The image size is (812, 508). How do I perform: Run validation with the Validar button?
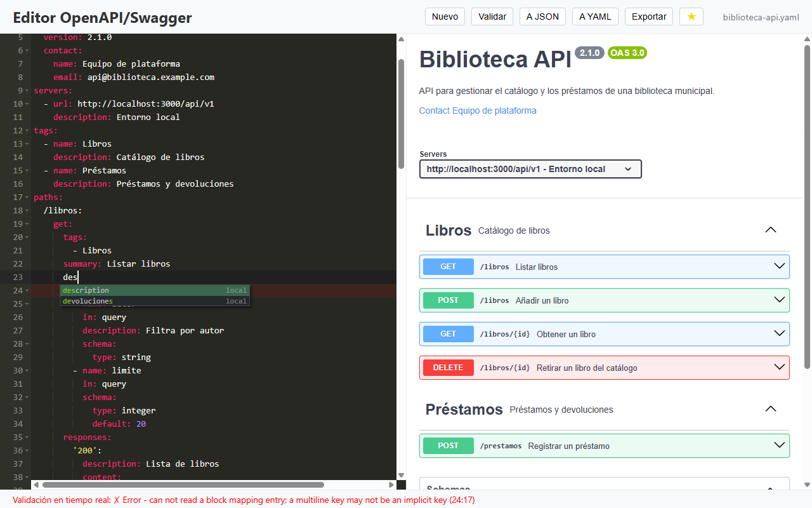(x=492, y=17)
